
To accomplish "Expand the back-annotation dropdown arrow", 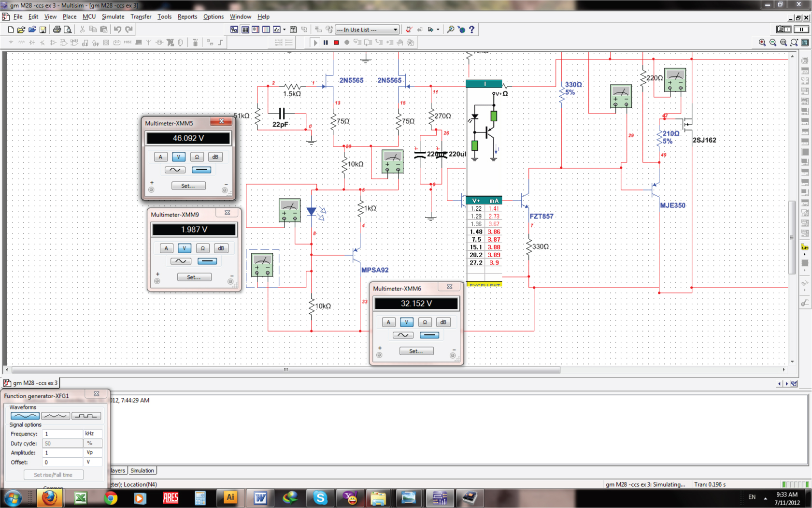I will (438, 29).
